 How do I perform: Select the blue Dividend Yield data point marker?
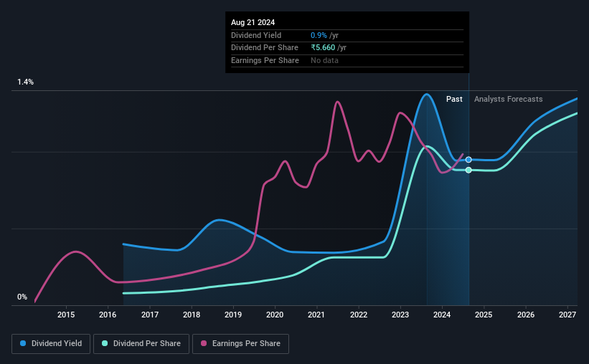(468, 160)
